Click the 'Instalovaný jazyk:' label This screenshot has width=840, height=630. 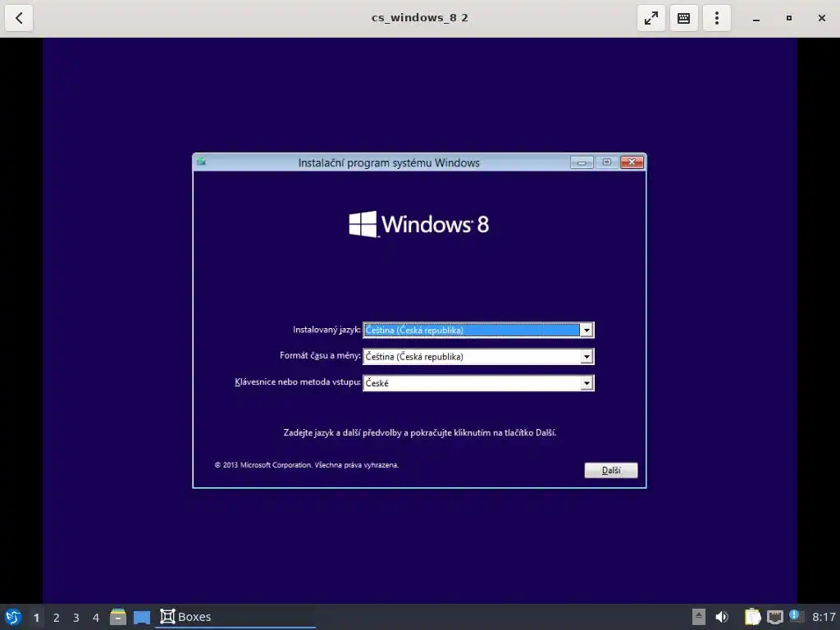326,330
